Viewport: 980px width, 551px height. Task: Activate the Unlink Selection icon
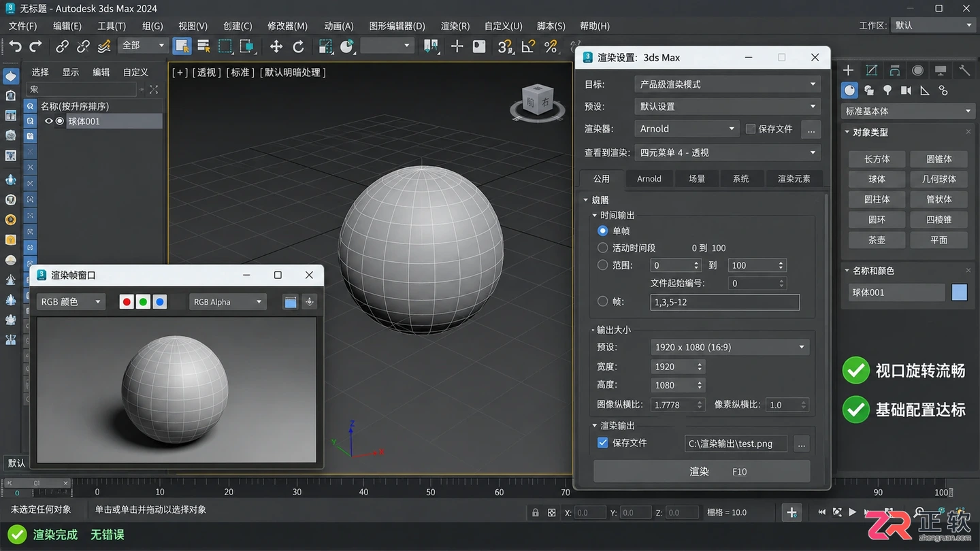pos(83,46)
